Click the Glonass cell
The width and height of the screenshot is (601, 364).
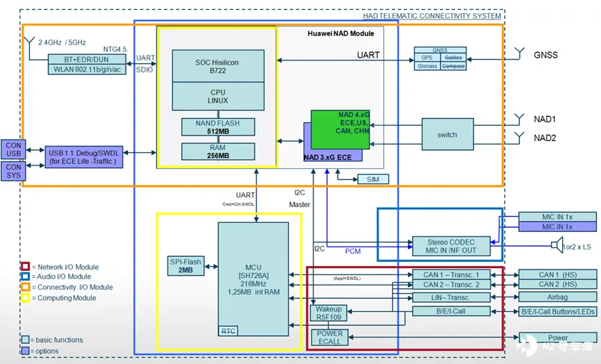coord(427,66)
